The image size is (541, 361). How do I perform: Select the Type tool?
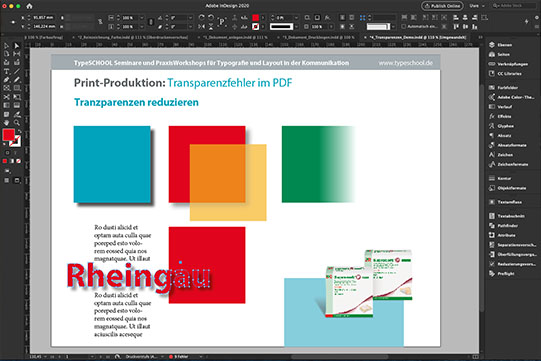(x=7, y=71)
